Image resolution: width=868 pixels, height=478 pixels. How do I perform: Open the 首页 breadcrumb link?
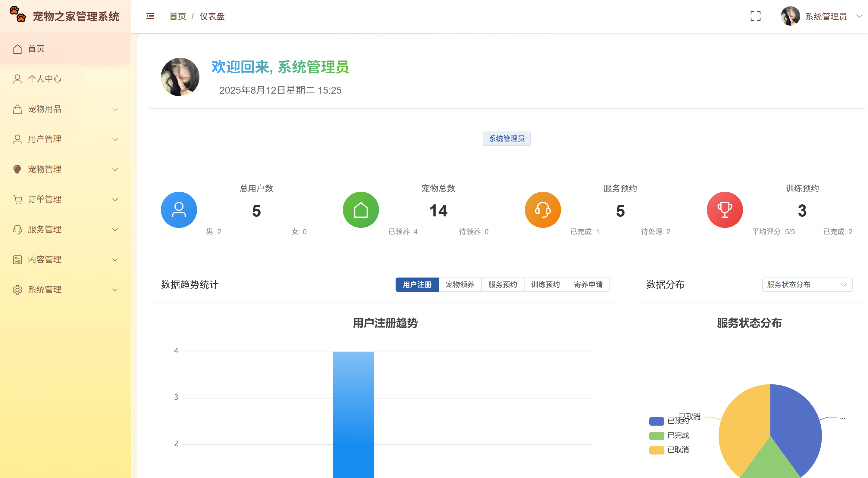click(177, 16)
